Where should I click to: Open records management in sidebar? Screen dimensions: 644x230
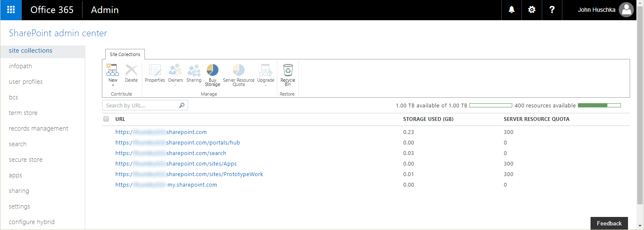[38, 128]
